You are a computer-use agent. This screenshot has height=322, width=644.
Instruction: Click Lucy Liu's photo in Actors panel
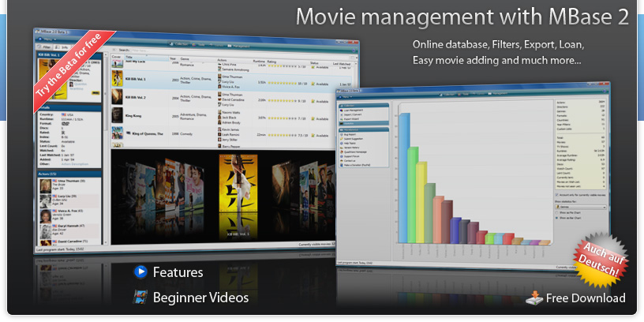click(45, 201)
